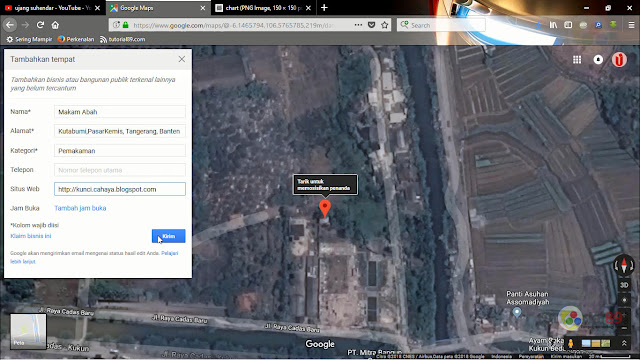Submit the place with Kirim button
This screenshot has height=360, width=640.
[x=169, y=236]
